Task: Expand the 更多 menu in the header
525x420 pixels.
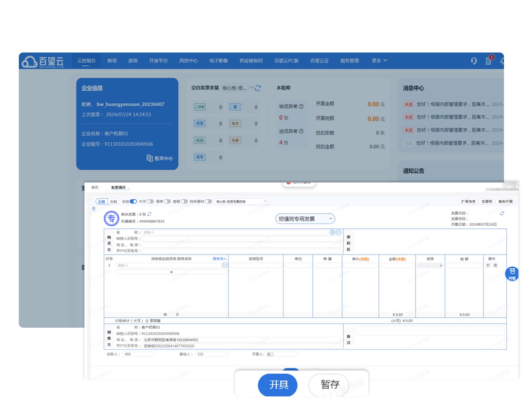Action: 379,61
